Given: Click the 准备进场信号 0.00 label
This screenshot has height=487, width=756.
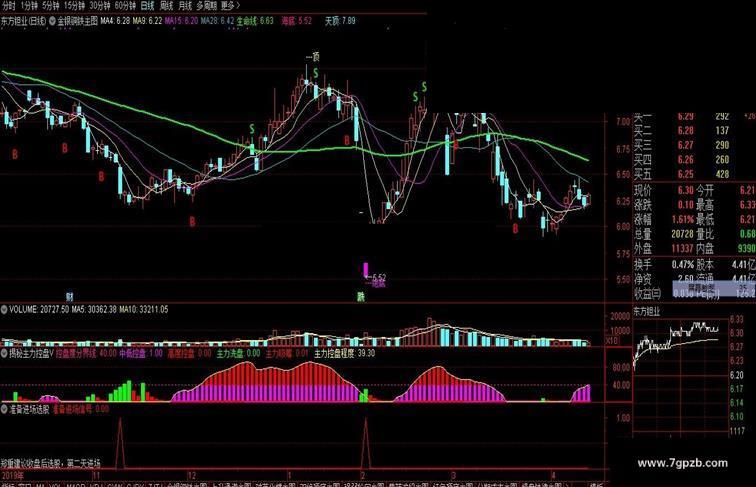Looking at the screenshot, I should point(81,409).
